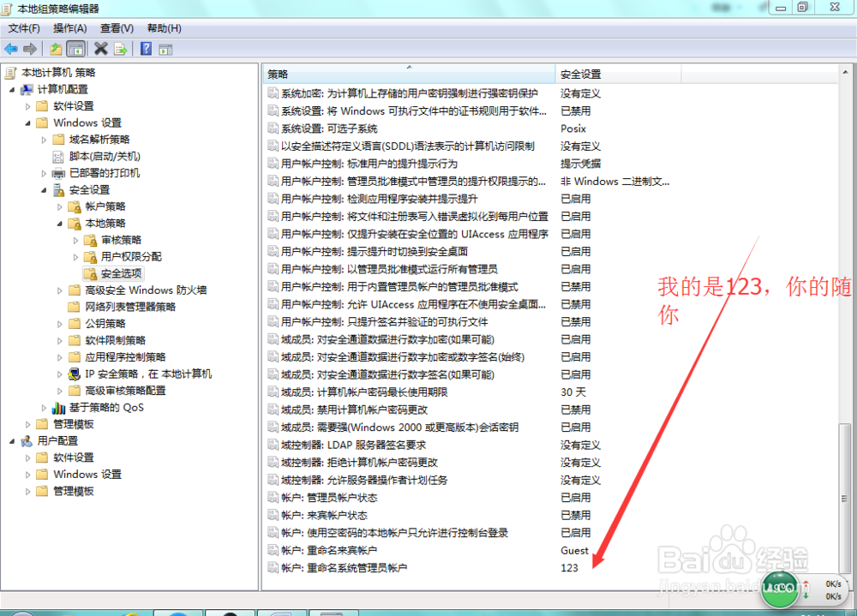Click the 脚本(启动/关机) script icon

point(58,156)
